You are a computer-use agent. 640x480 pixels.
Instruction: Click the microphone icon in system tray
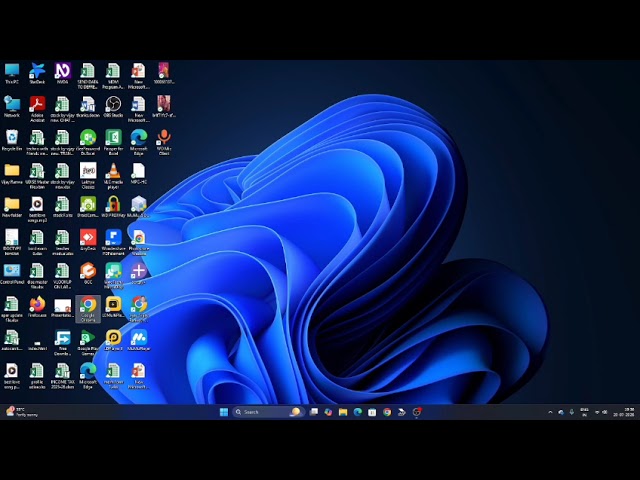pyautogui.click(x=571, y=412)
